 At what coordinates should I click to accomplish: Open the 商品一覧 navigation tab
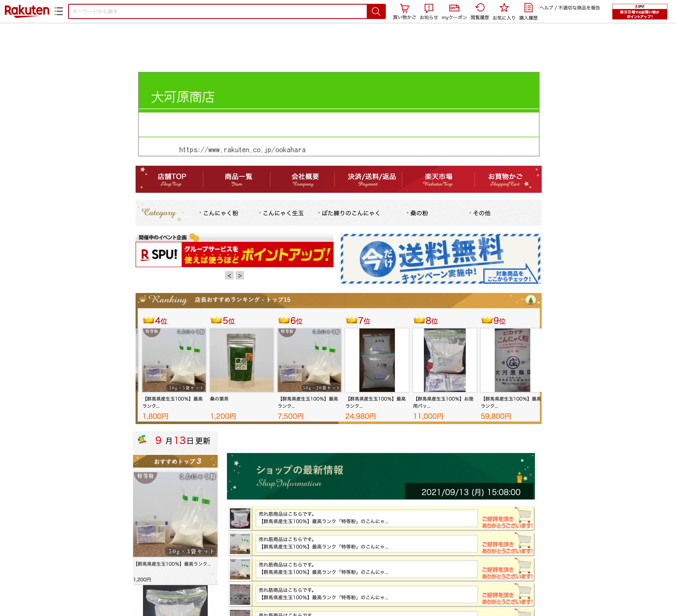[238, 179]
